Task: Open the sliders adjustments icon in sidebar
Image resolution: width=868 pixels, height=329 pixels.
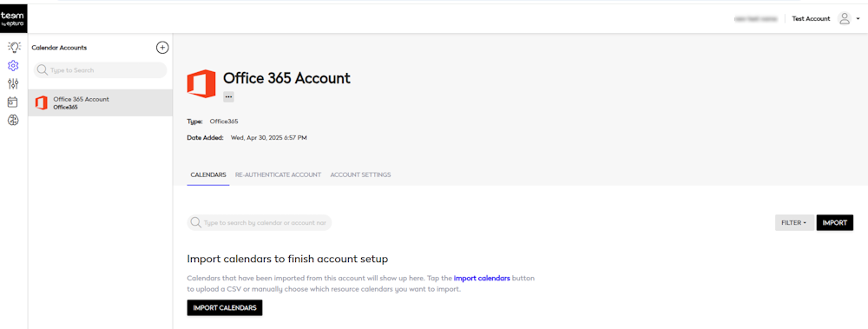Action: tap(13, 84)
